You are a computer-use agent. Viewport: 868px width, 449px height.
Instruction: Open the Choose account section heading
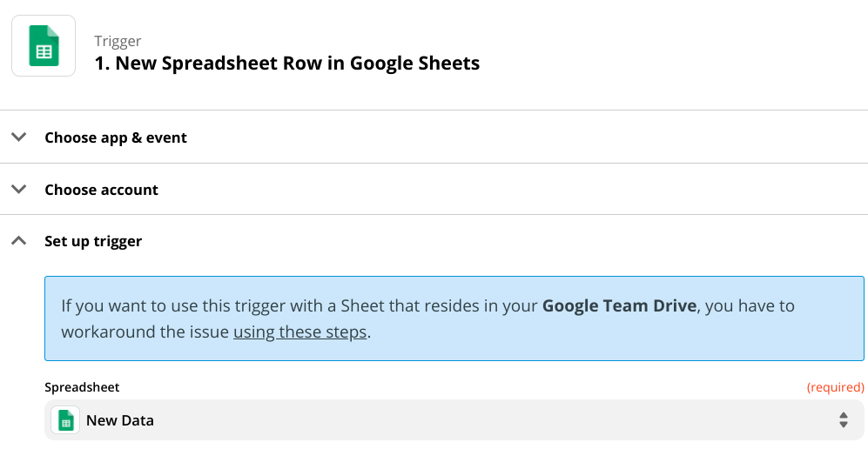(x=101, y=190)
